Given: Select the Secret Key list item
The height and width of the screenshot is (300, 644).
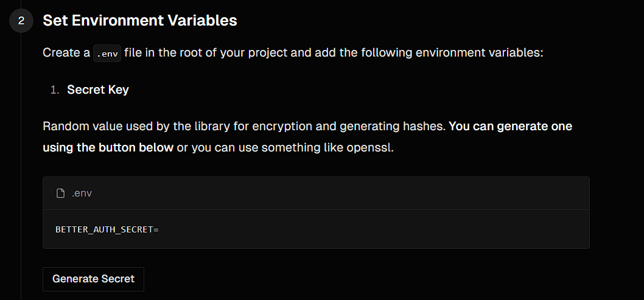Looking at the screenshot, I should pyautogui.click(x=97, y=89).
